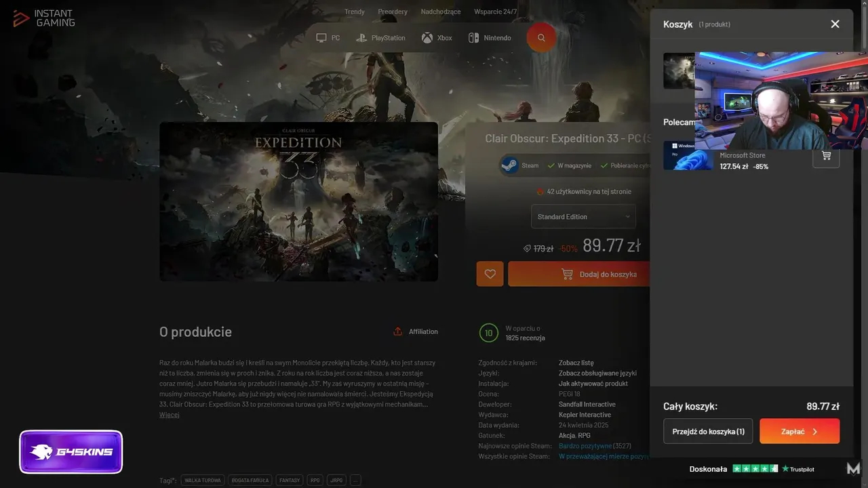Viewport: 868px width, 488px height.
Task: Close the Koszyk cart panel
Action: 835,24
